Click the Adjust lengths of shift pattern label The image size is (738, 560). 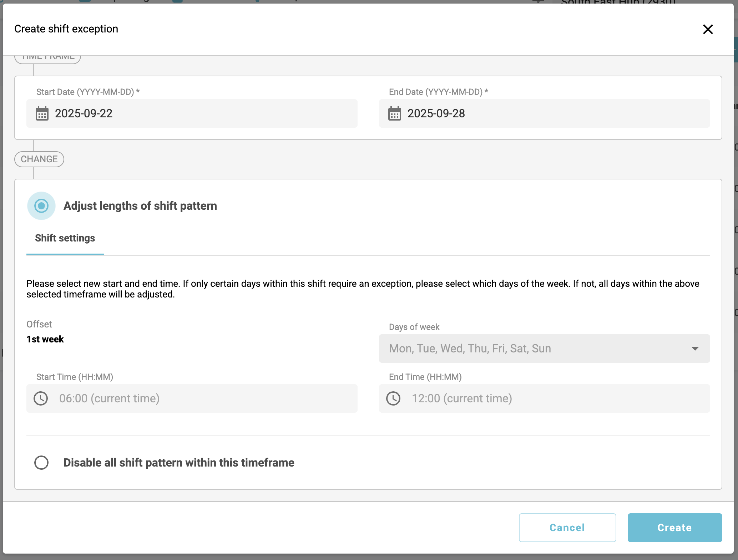pyautogui.click(x=140, y=206)
